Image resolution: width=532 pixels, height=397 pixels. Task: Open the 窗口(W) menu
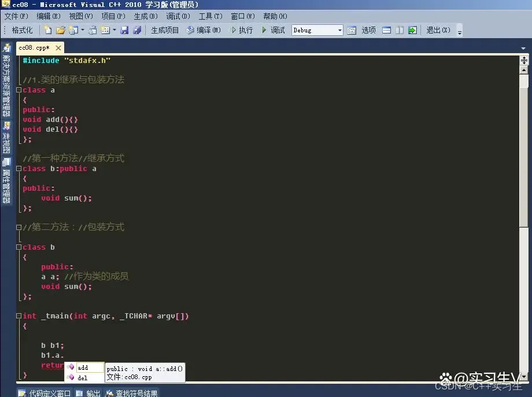243,16
